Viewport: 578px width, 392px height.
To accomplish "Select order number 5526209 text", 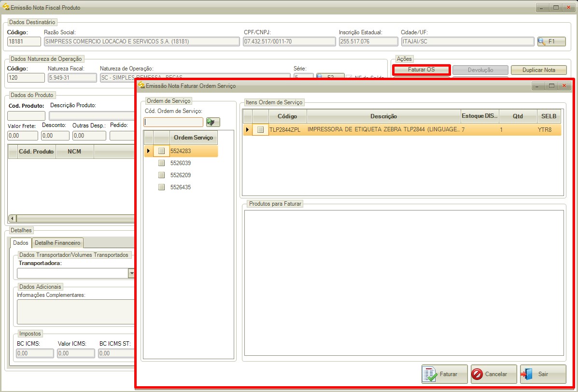I will tap(181, 175).
